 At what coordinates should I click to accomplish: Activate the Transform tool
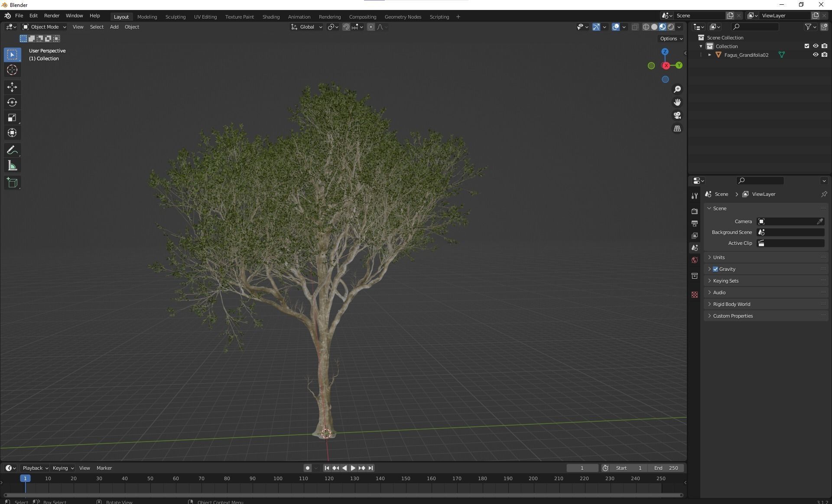tap(12, 133)
